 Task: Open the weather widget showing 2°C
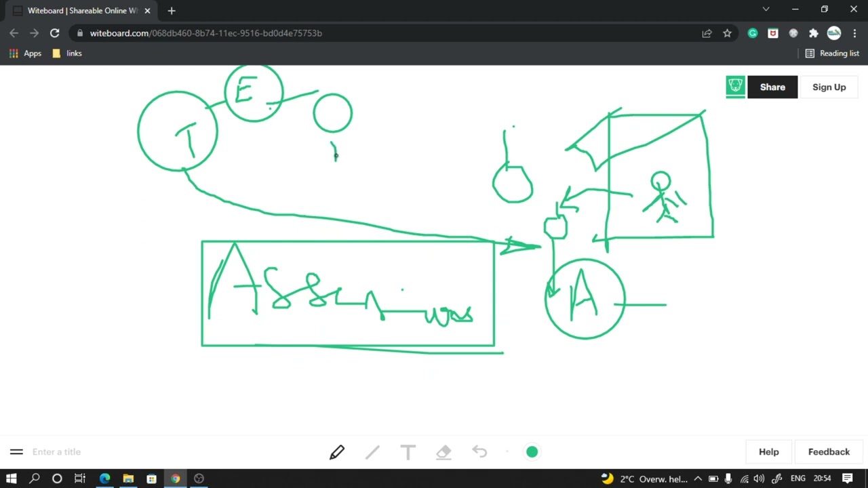click(644, 479)
